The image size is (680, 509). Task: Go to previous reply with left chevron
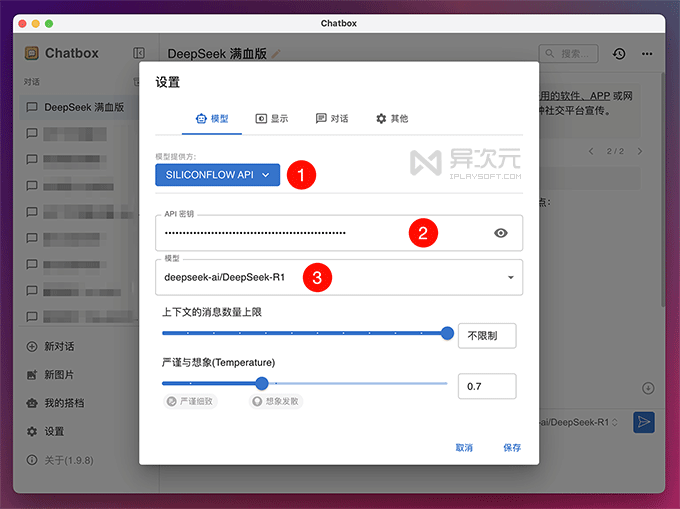coord(591,151)
